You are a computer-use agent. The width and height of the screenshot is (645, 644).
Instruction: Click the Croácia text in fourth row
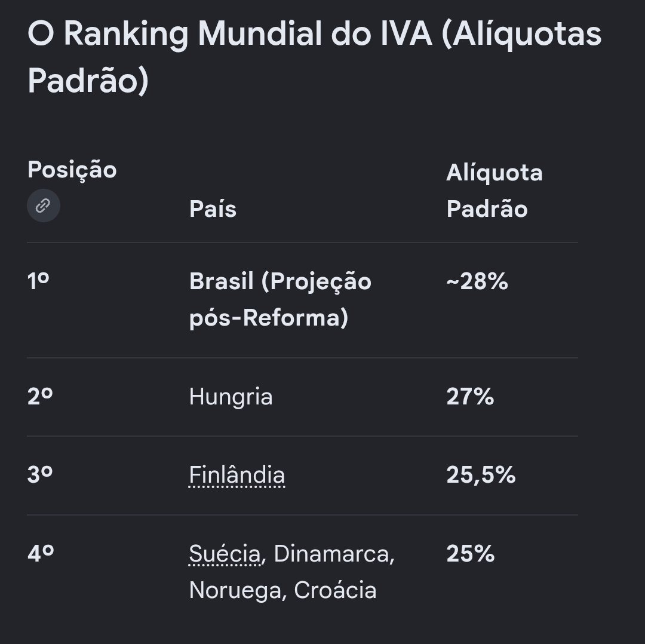coord(335,590)
